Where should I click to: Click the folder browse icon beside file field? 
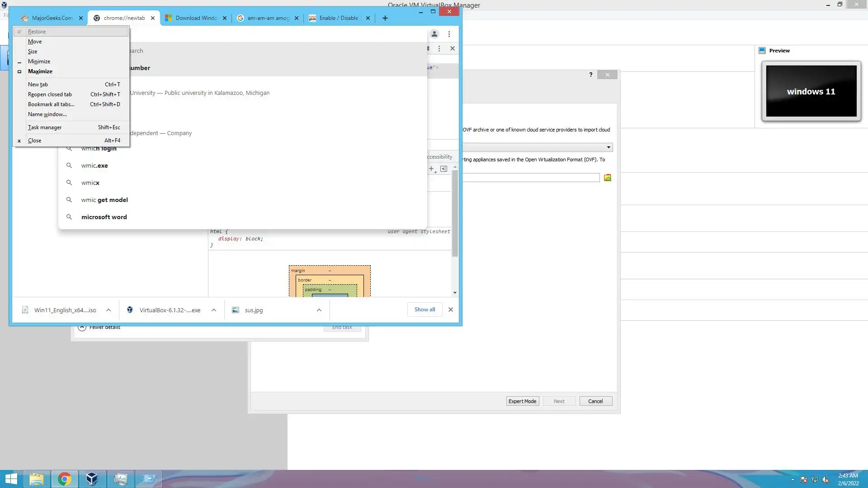[608, 178]
